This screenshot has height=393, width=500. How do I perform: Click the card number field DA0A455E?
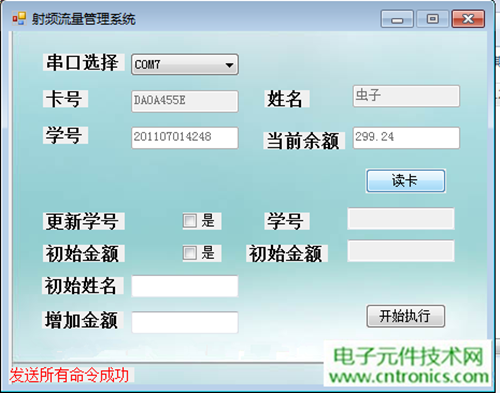click(185, 101)
